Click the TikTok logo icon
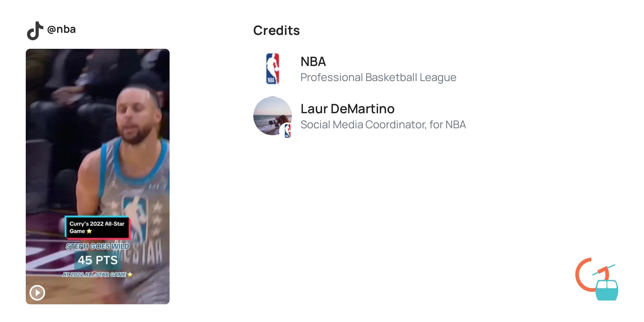Viewport: 644px width, 322px height. click(35, 31)
